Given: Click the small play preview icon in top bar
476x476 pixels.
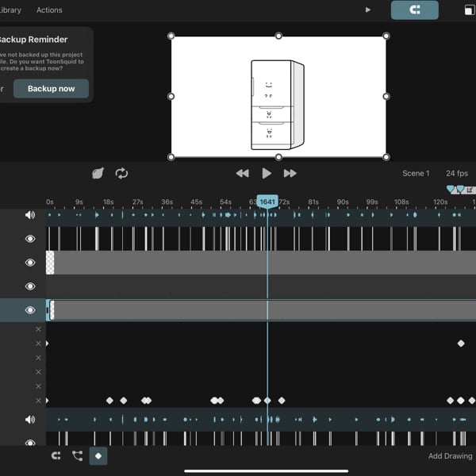Looking at the screenshot, I should [367, 10].
